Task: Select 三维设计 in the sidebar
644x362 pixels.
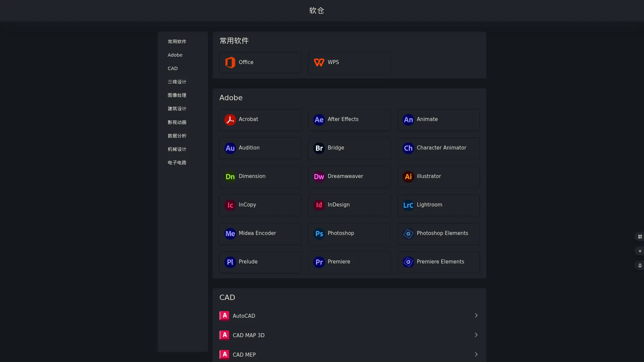Action: [x=177, y=82]
